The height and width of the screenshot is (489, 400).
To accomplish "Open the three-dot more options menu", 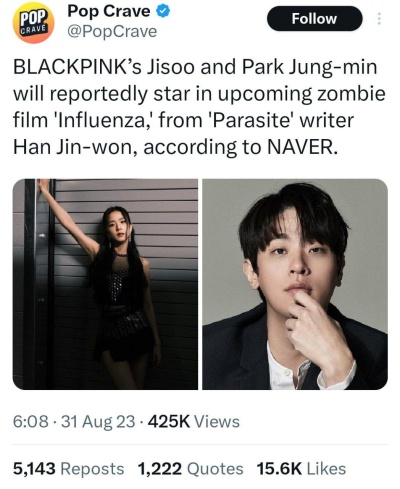I will coord(379,19).
